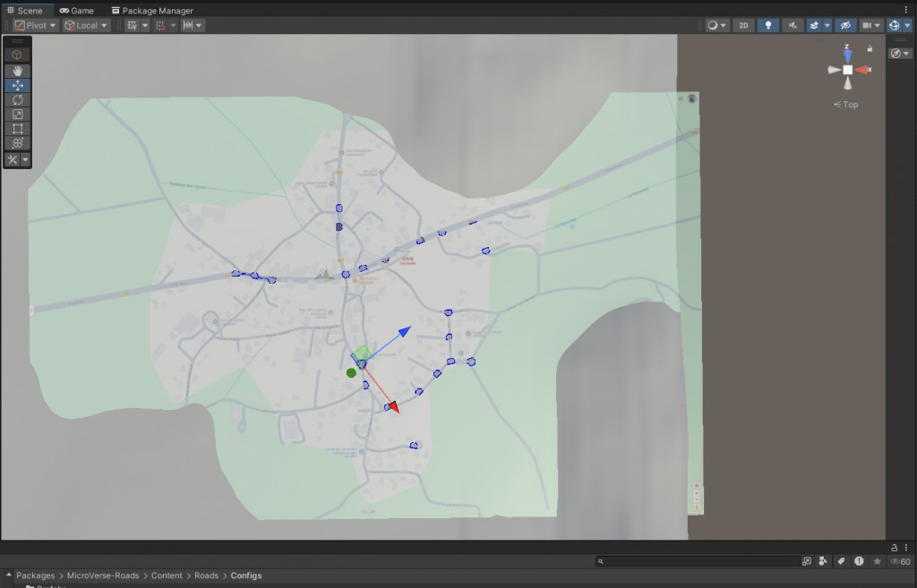917x588 pixels.
Task: Expand snap increment dropdown arrow
Action: pos(199,25)
